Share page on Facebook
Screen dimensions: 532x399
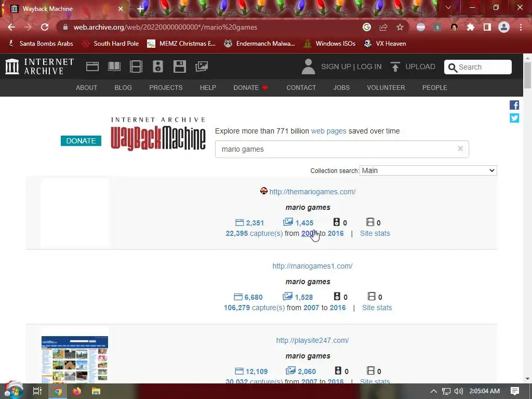click(514, 105)
